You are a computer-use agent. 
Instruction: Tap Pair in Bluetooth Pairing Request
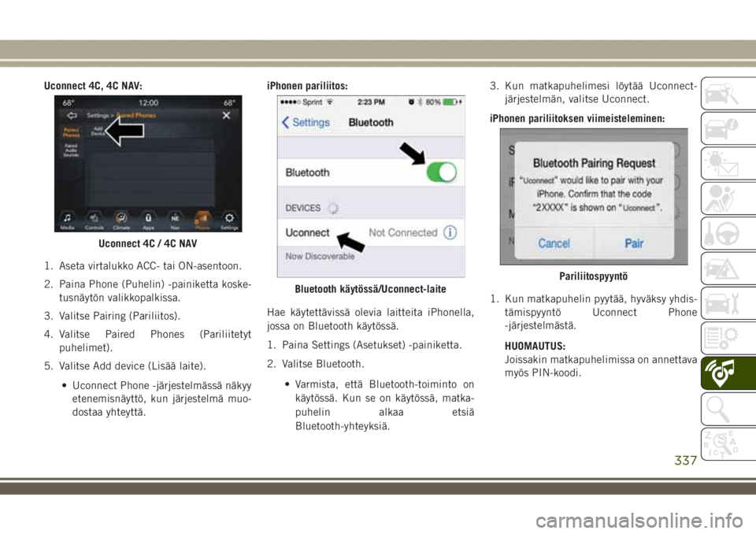[634, 243]
